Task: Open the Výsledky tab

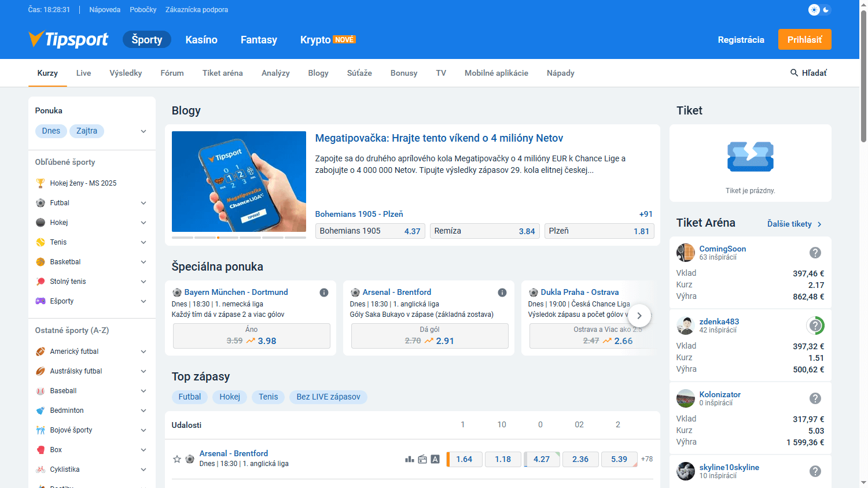Action: [x=126, y=73]
